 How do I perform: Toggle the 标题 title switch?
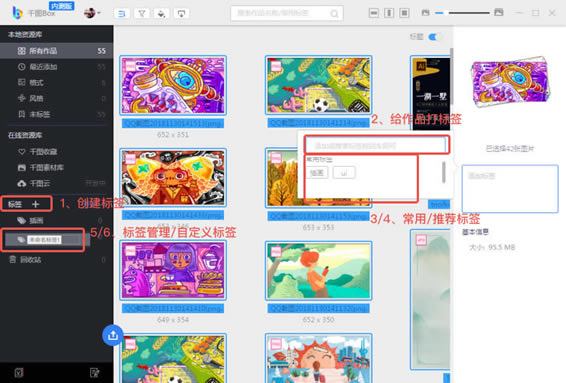[434, 37]
